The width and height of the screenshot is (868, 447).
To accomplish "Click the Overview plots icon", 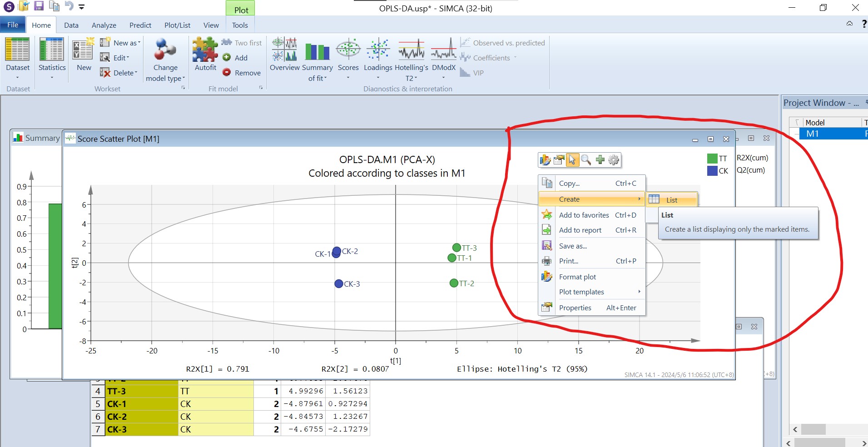I will [284, 50].
